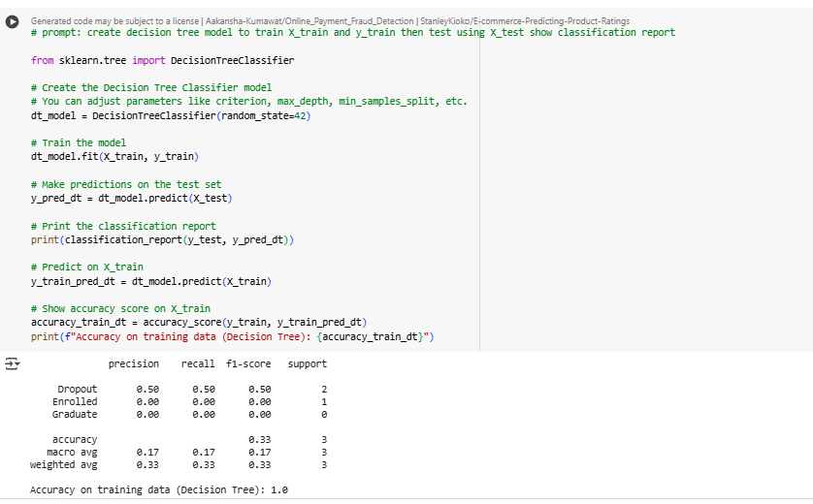Click the 'macro avg' row label
The width and height of the screenshot is (813, 504).
click(x=72, y=453)
